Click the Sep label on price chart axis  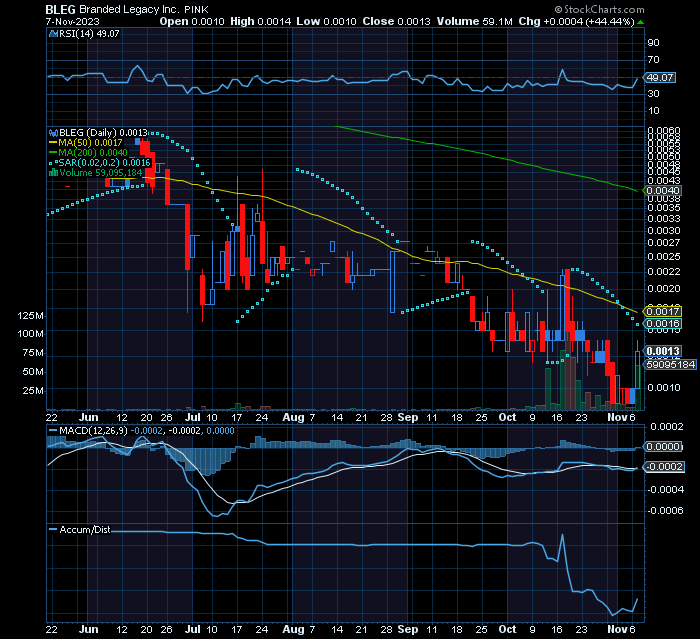click(x=408, y=417)
